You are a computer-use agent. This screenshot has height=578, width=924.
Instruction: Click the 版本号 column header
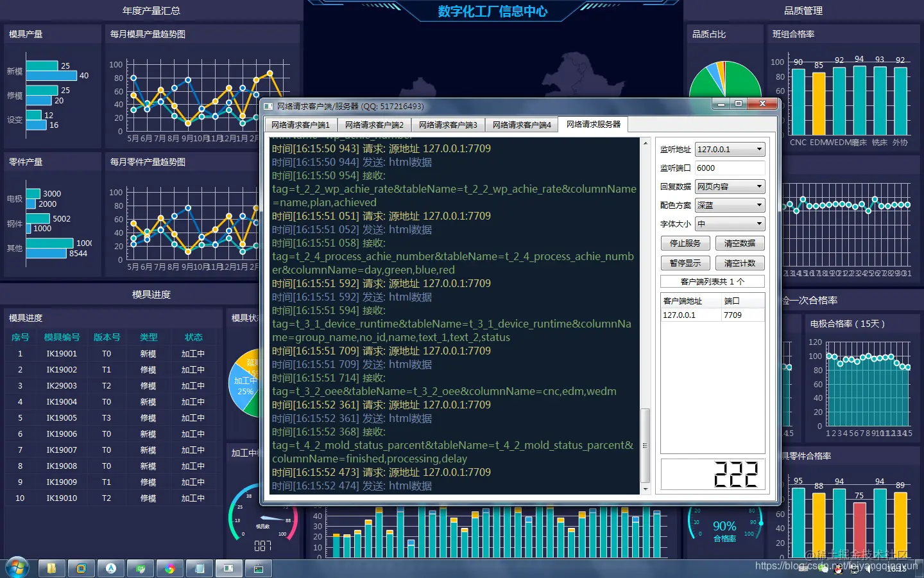tap(107, 337)
